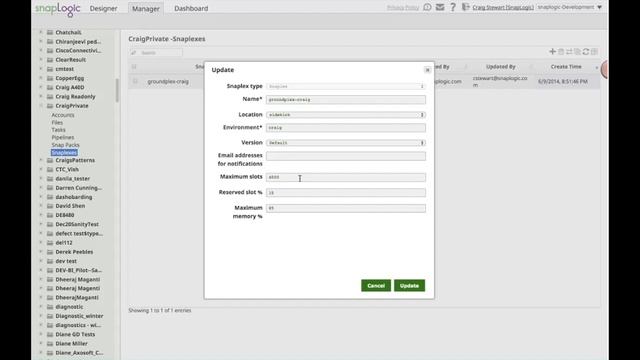This screenshot has width=640, height=360.
Task: Click the folder icon for DE8480
Action: click(50, 215)
